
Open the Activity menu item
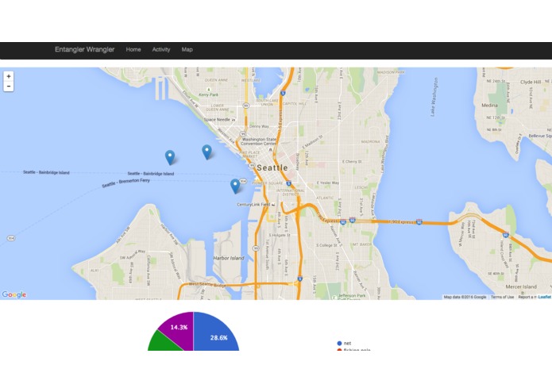(x=161, y=49)
